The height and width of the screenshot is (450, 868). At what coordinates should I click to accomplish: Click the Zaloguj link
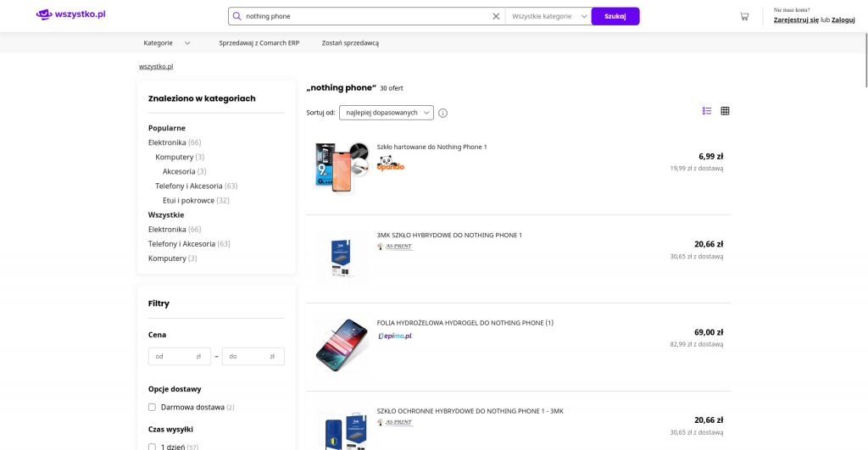pyautogui.click(x=843, y=19)
